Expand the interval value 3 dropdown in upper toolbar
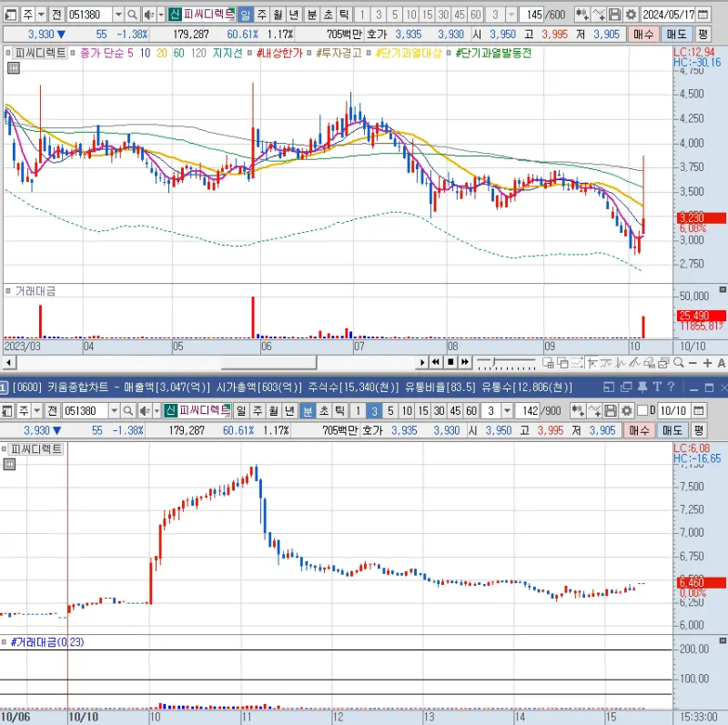Viewport: 728px width, 725px height. click(x=511, y=15)
